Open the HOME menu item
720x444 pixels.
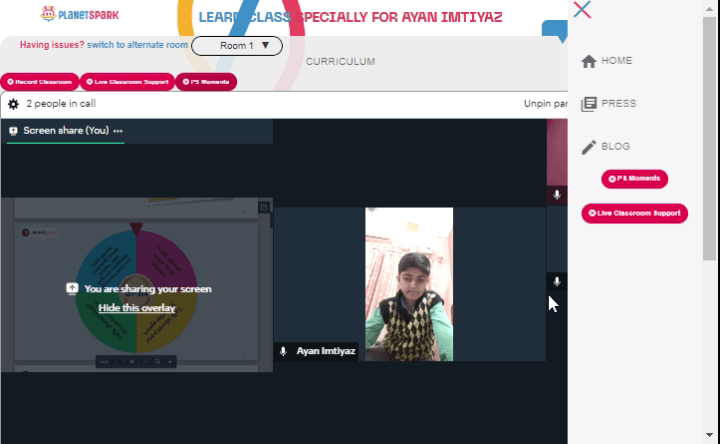[607, 61]
